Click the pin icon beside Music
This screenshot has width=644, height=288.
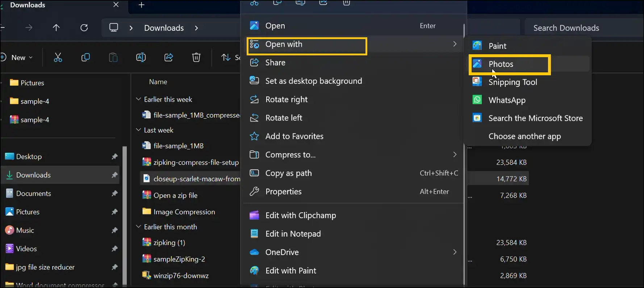tap(114, 230)
